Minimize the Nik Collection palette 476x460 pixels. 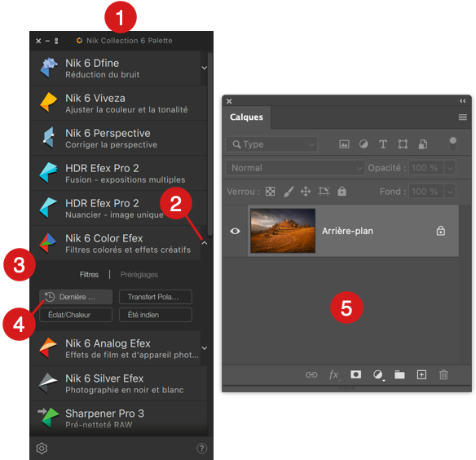[47, 41]
